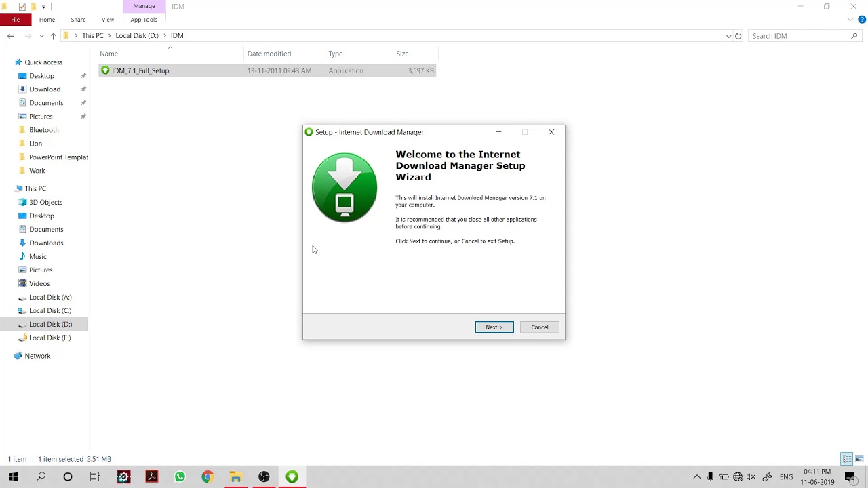
Task: Click the muted volume icon in system tray
Action: (751, 477)
